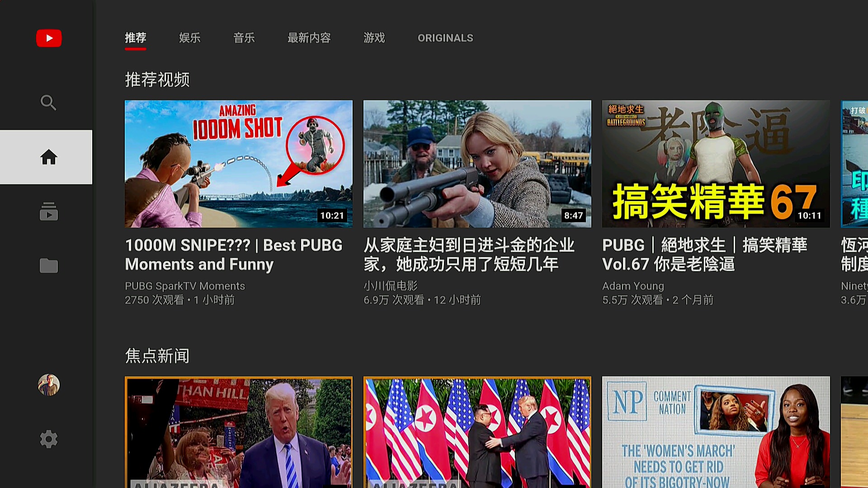Switch to the 音乐 tab

click(244, 38)
